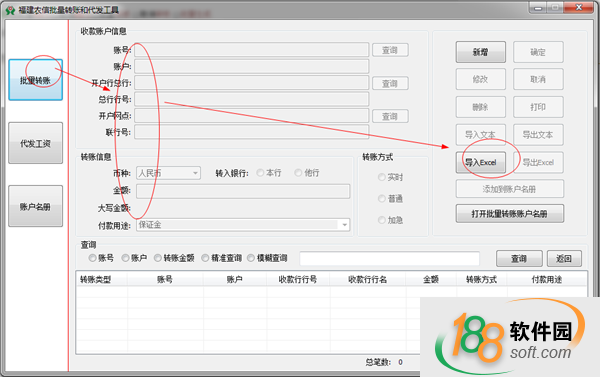Expand the 币种 currency dropdown
The width and height of the screenshot is (600, 377).
[x=195, y=173]
